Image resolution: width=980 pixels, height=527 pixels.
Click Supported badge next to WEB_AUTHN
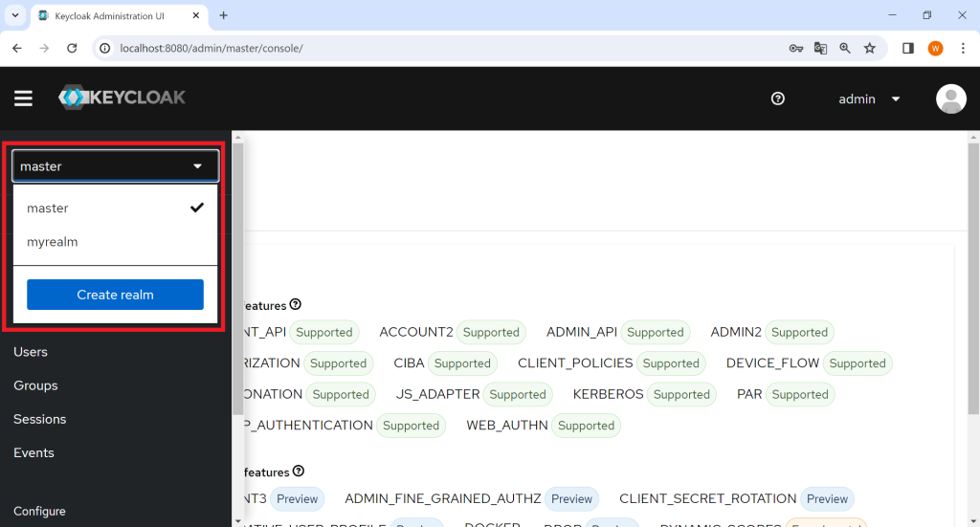coord(587,426)
